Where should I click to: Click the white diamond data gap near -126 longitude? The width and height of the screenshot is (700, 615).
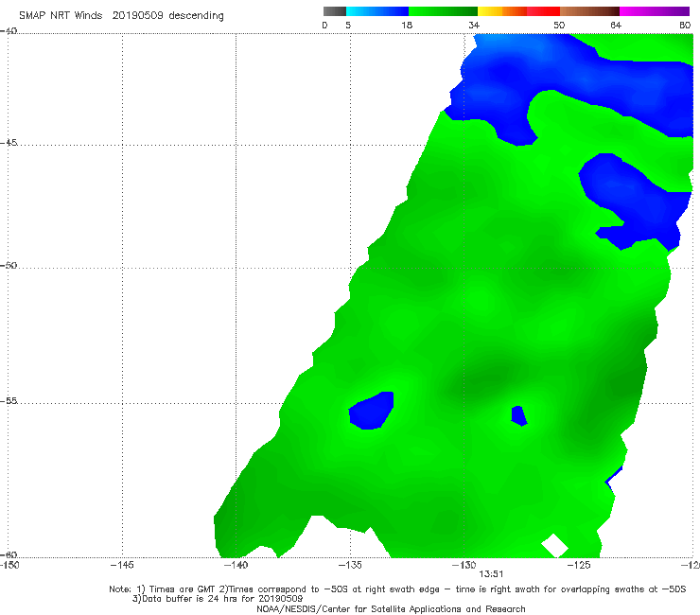pyautogui.click(x=554, y=545)
